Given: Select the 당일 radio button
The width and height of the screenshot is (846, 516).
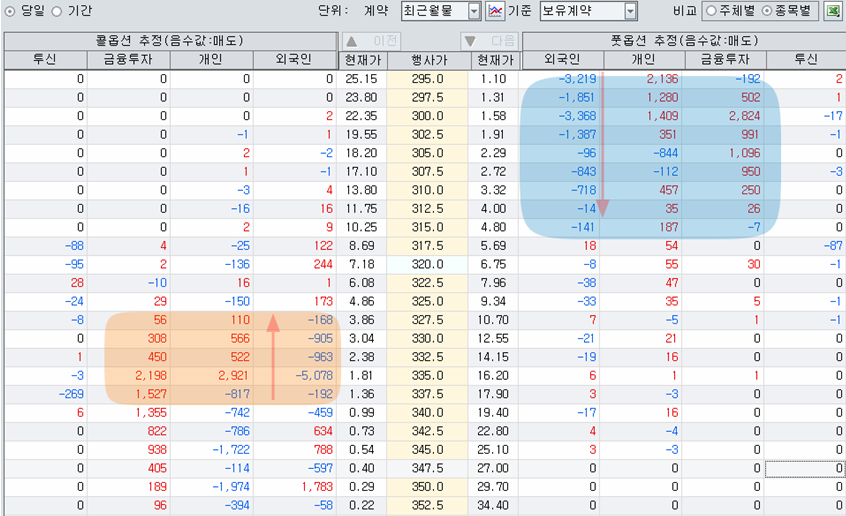Looking at the screenshot, I should [x=12, y=11].
